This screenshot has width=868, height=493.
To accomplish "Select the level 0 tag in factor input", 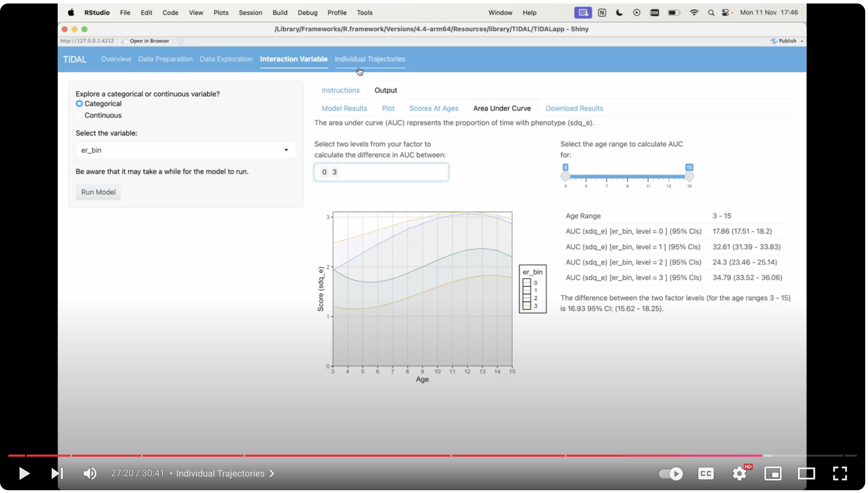I will click(x=324, y=172).
